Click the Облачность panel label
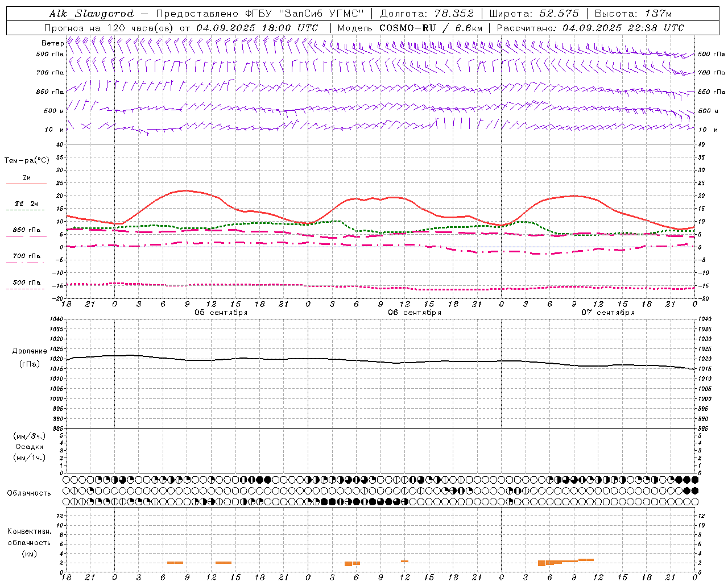 pos(29,493)
